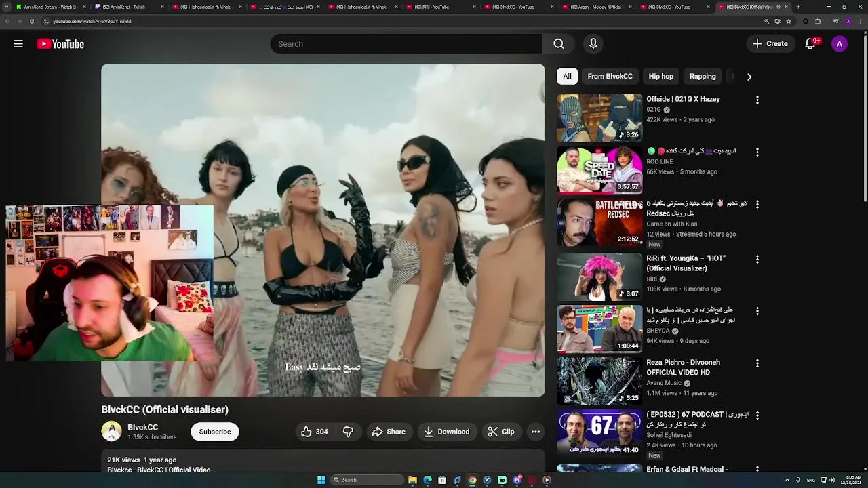Go to the YouTube home logo

[60, 44]
